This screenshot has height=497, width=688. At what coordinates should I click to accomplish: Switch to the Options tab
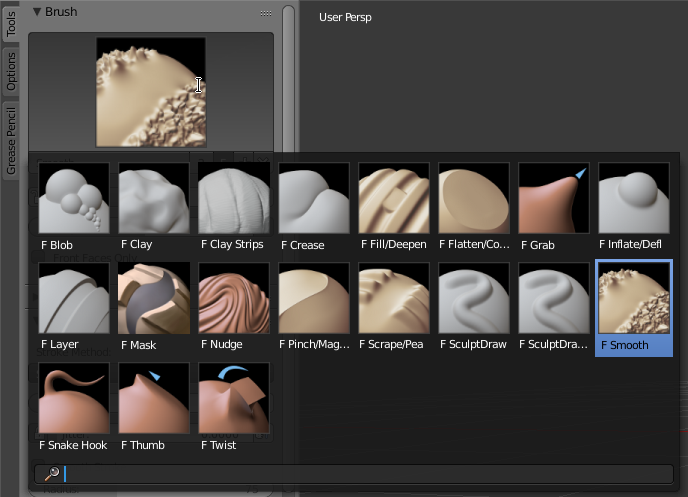tap(11, 72)
